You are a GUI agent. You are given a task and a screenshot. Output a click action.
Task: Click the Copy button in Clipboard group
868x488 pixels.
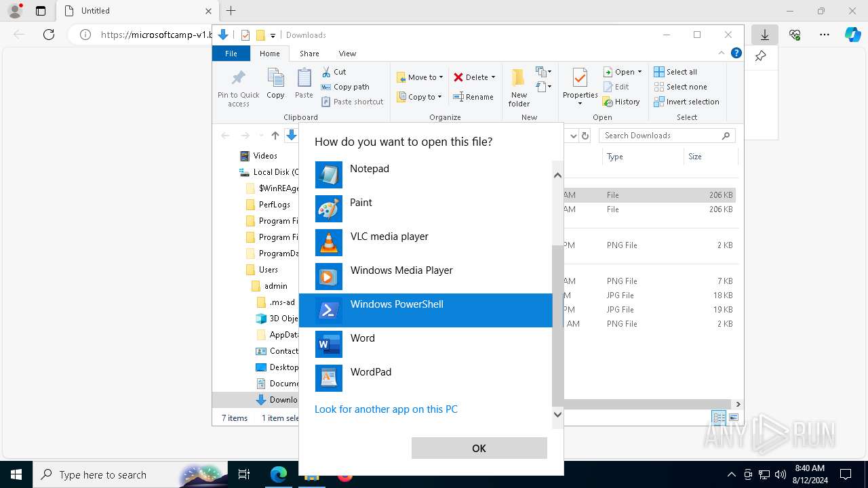pos(275,84)
